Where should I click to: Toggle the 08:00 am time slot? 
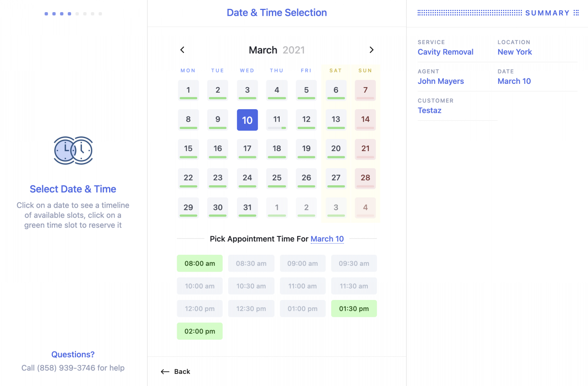click(x=200, y=263)
